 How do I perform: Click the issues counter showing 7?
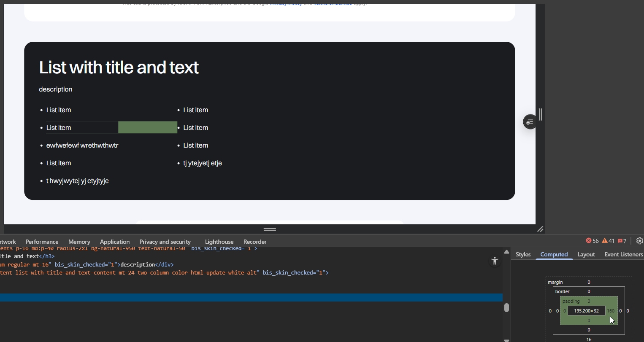622,241
